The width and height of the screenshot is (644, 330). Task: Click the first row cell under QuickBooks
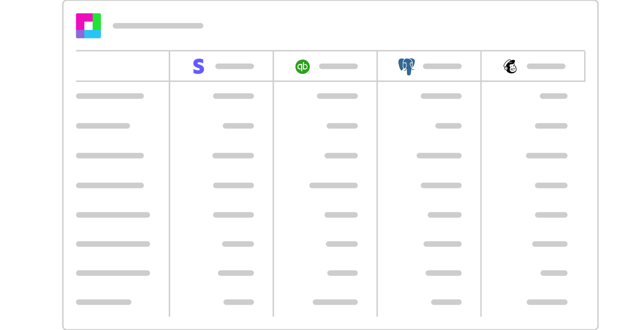(338, 96)
